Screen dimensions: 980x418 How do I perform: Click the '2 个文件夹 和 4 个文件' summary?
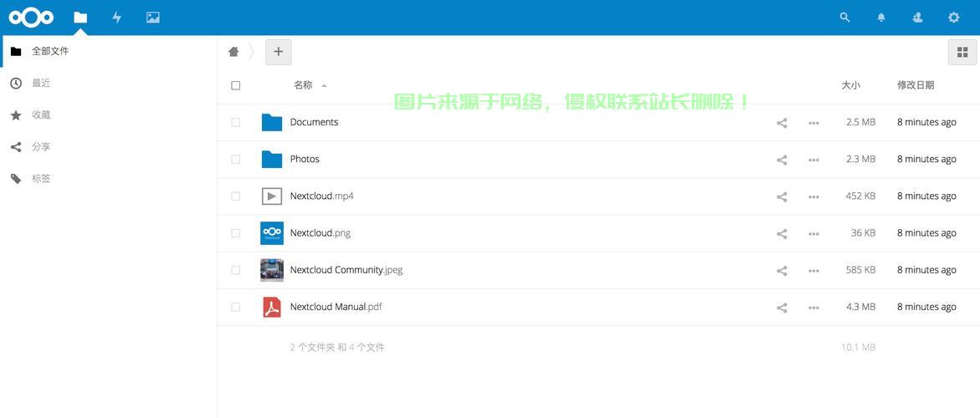(337, 347)
